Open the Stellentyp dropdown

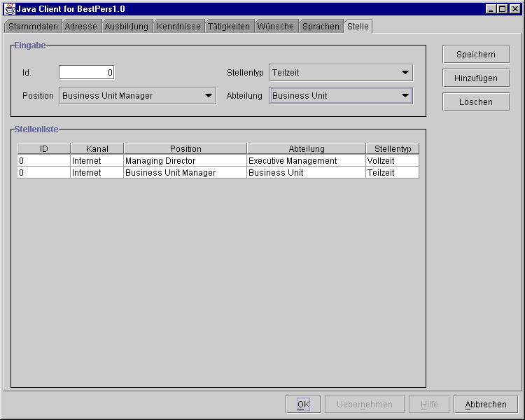tap(405, 73)
